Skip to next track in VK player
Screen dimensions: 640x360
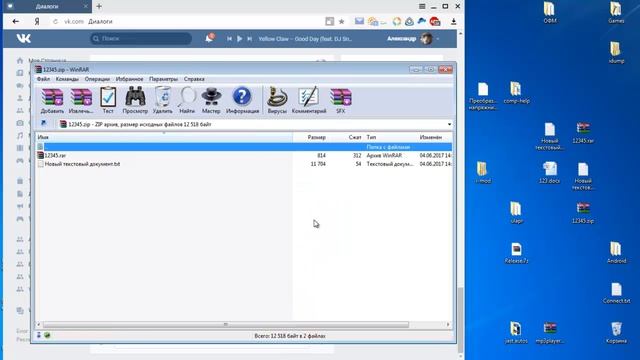click(x=249, y=39)
